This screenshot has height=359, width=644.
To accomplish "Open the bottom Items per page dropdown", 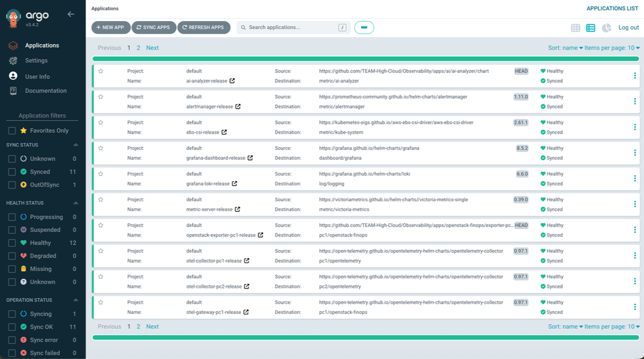I will (x=612, y=327).
